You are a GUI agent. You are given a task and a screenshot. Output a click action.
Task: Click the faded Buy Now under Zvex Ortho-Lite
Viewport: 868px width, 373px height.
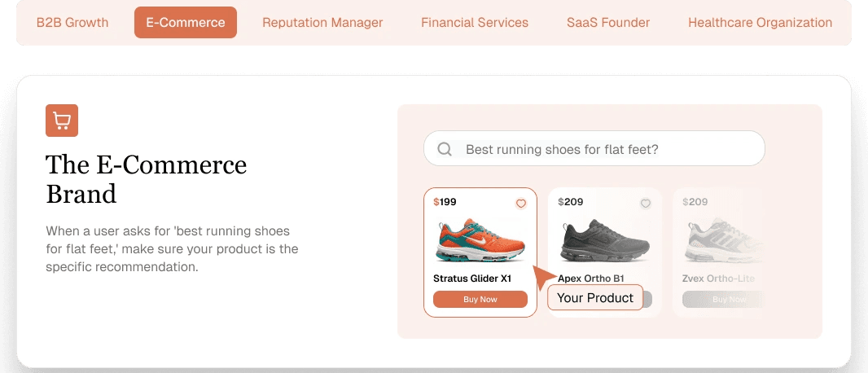tap(724, 300)
